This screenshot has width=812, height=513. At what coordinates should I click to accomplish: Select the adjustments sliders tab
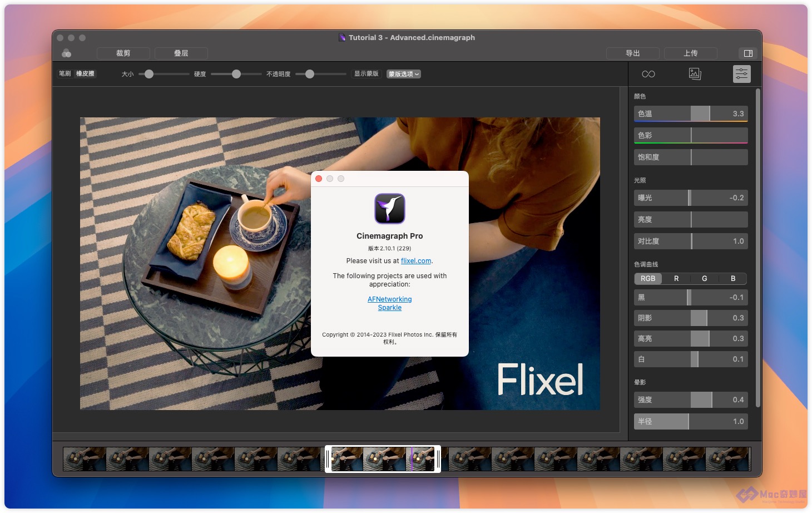(x=741, y=74)
